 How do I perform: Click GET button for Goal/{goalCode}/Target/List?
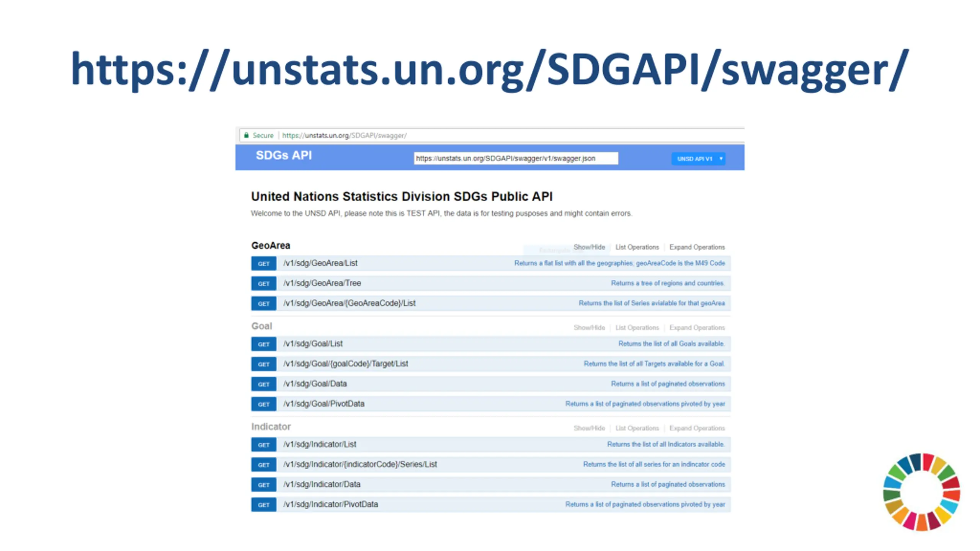[x=264, y=364]
